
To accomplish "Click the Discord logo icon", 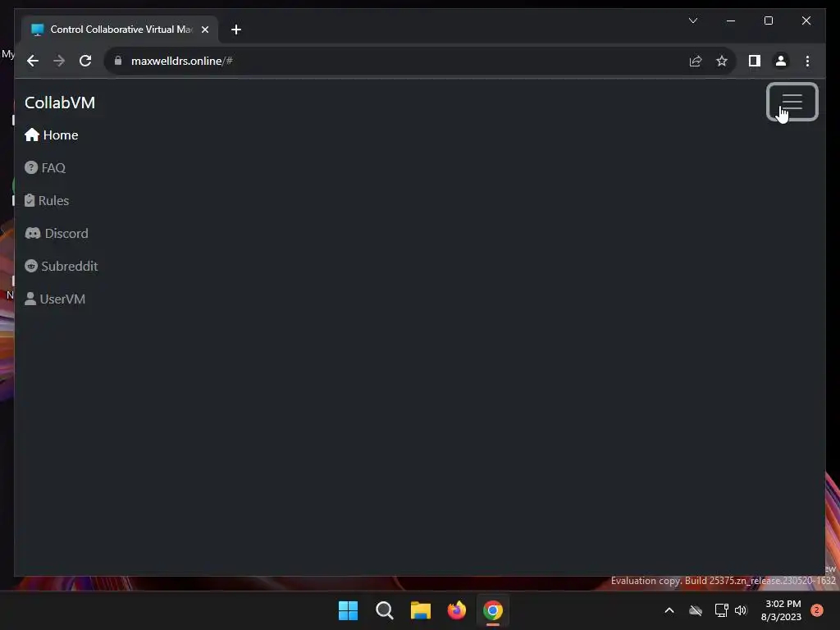I will pos(33,233).
